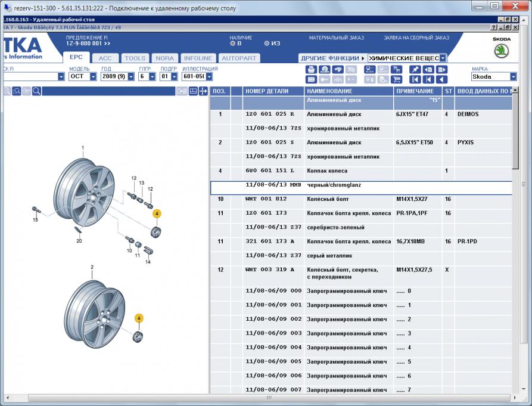
Task: Switch to the ACC tab
Action: click(105, 58)
